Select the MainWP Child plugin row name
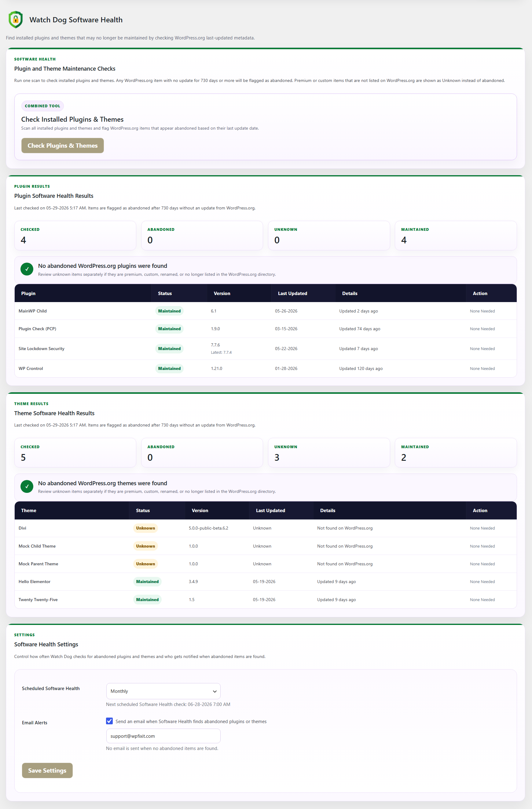 click(33, 311)
